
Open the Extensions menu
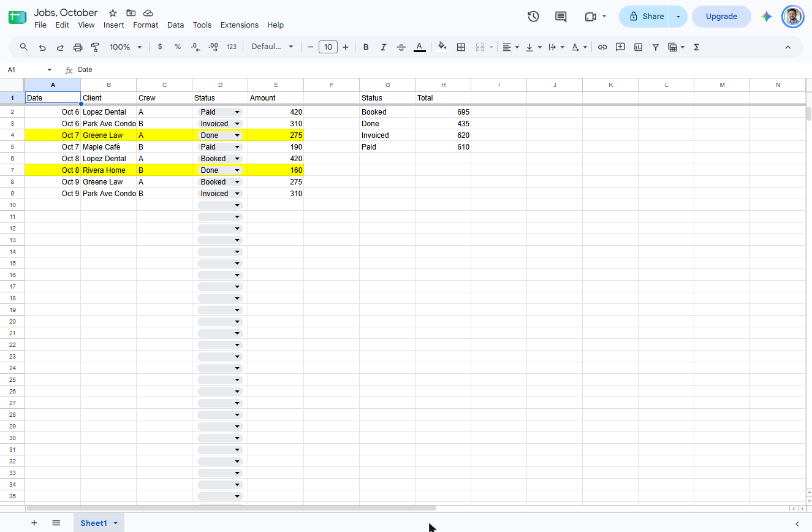(x=240, y=25)
